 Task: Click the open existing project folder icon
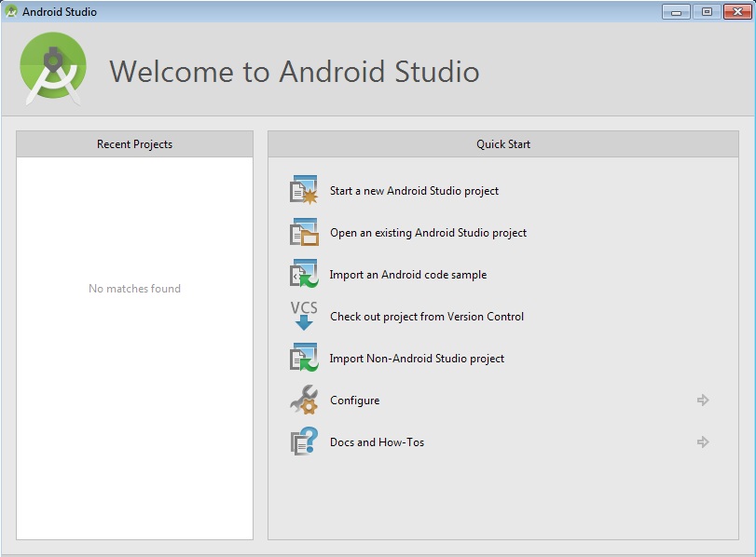click(x=304, y=233)
